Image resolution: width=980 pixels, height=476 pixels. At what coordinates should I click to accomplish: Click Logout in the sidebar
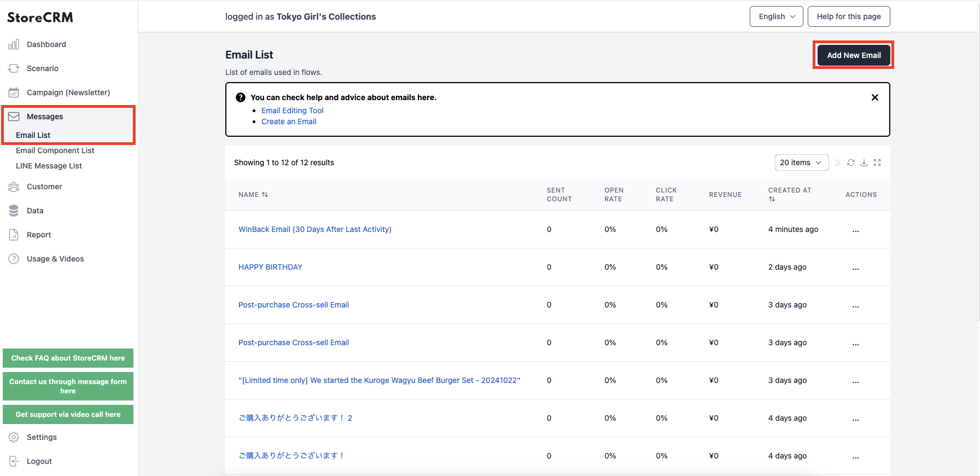click(x=39, y=461)
